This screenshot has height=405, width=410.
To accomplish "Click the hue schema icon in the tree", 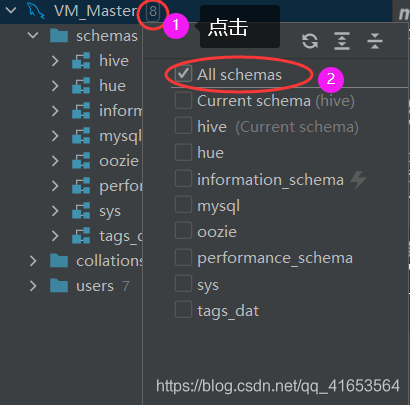I will [x=81, y=86].
